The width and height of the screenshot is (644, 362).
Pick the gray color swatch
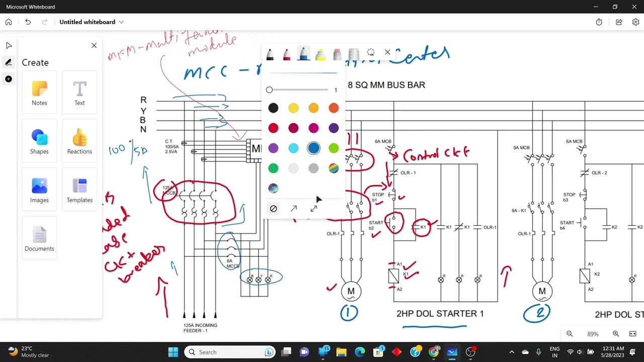(313, 168)
